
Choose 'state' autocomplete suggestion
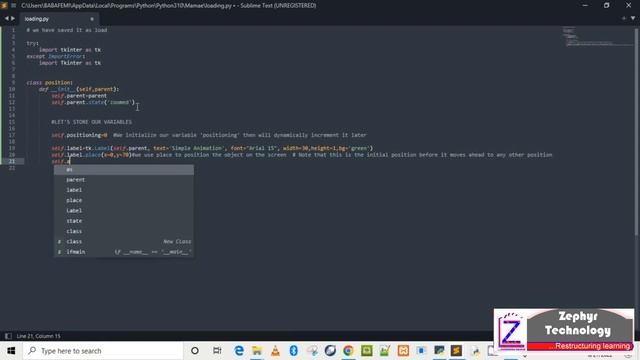click(124, 221)
